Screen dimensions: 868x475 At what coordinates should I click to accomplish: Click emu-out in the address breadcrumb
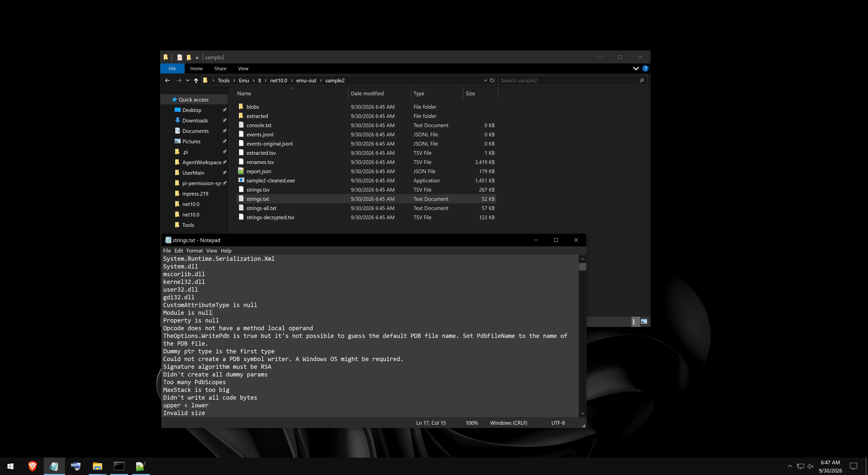[x=306, y=80]
